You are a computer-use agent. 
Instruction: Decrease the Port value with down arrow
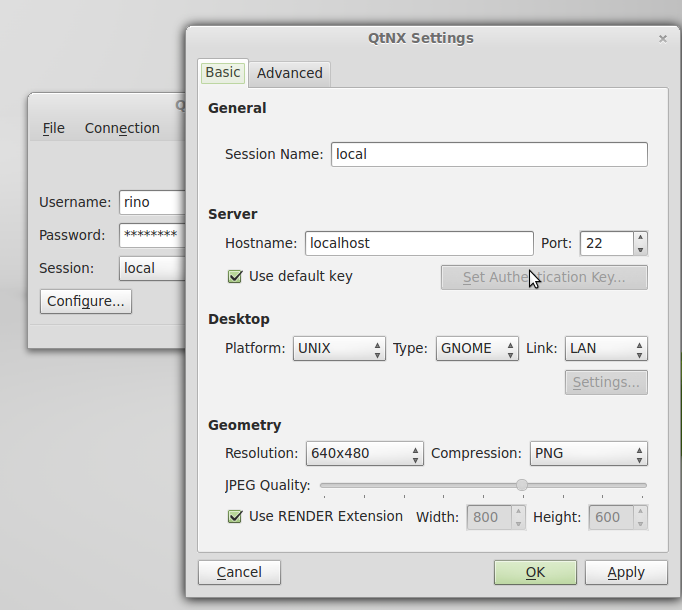click(x=640, y=249)
